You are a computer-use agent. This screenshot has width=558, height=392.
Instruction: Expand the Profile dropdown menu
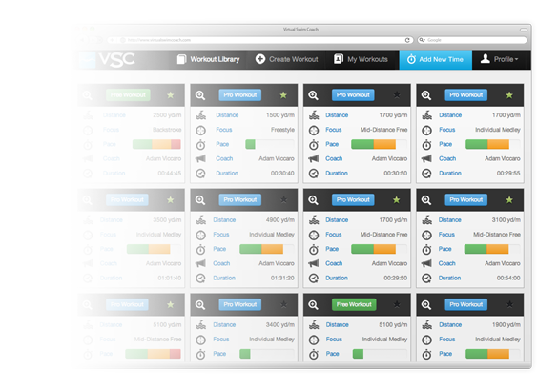(x=500, y=59)
